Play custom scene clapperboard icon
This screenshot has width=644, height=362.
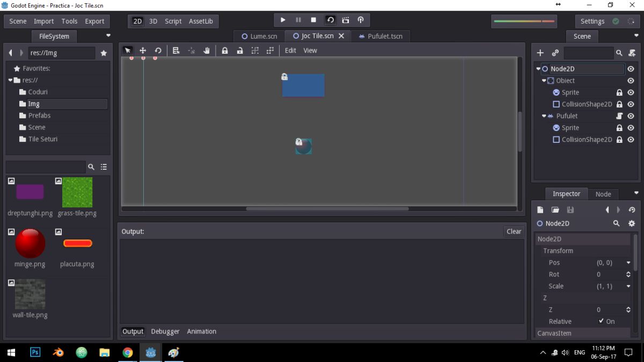[x=345, y=20]
